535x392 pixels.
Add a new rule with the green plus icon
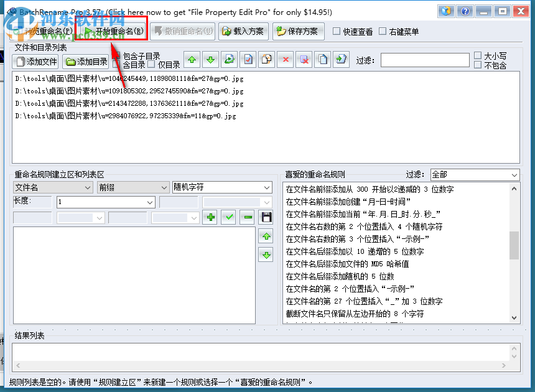pyautogui.click(x=211, y=216)
